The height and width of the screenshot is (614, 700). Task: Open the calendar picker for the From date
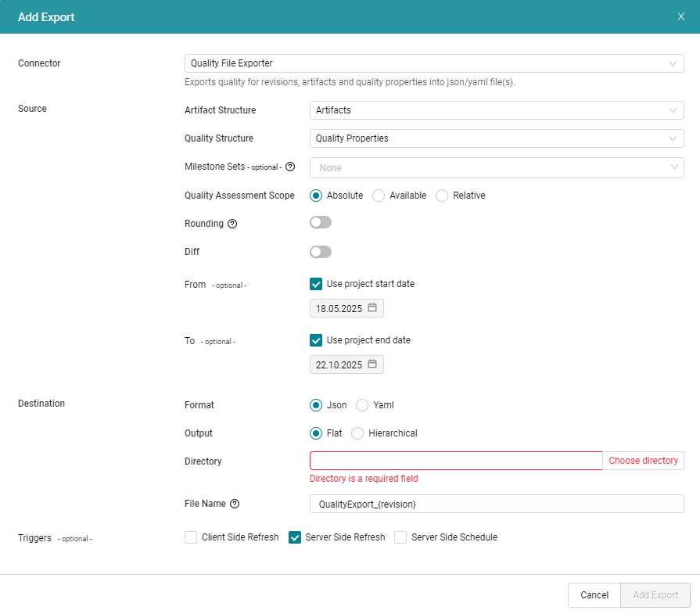click(x=373, y=308)
